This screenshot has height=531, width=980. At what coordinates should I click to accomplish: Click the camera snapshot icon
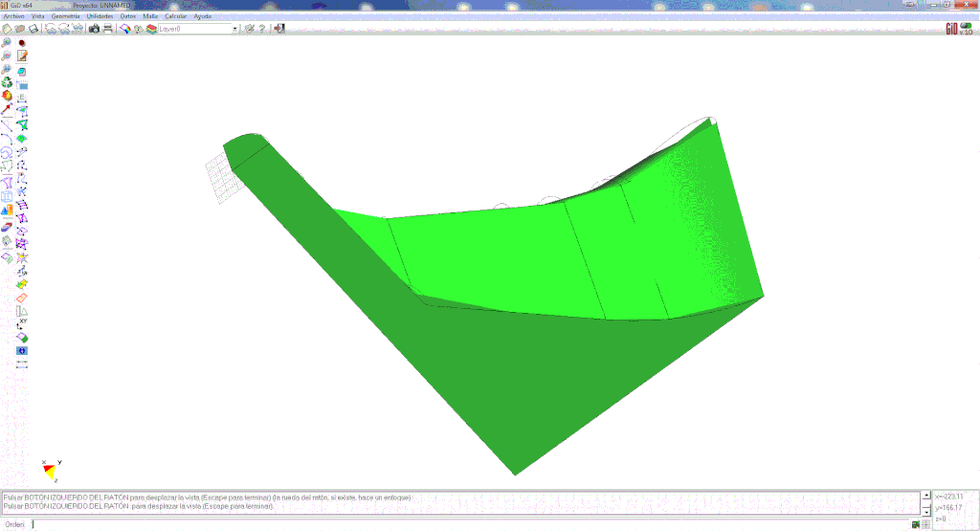point(94,29)
